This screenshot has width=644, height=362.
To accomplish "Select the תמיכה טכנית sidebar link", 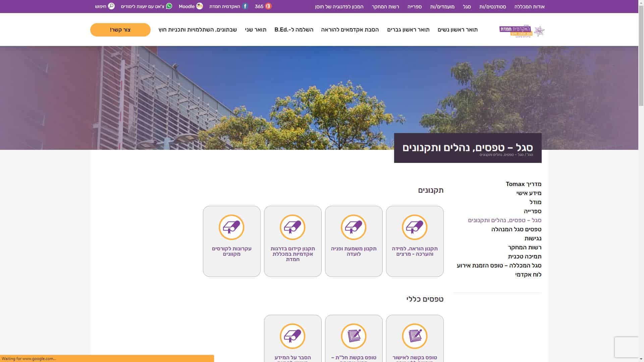I will (x=524, y=256).
